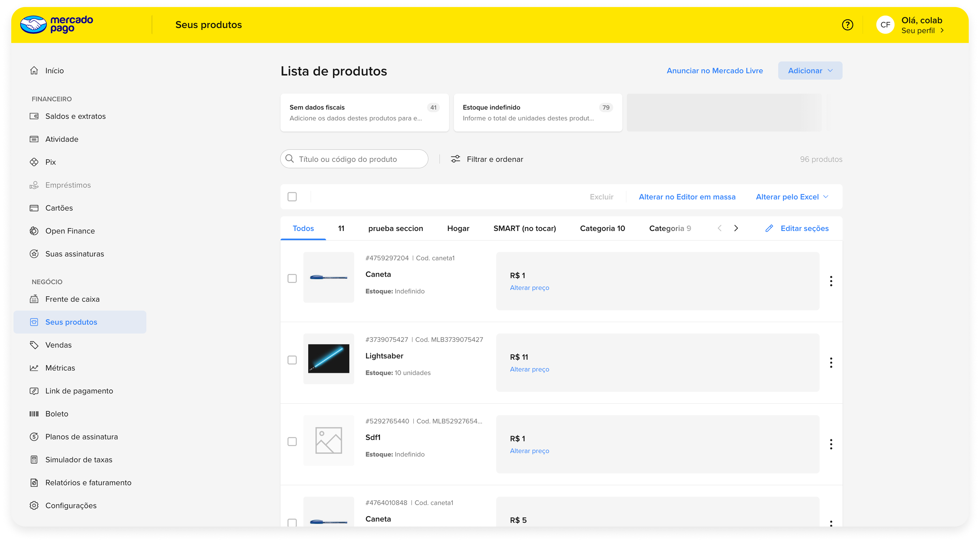Switch to the SMART (no tocar) tab

pyautogui.click(x=524, y=228)
